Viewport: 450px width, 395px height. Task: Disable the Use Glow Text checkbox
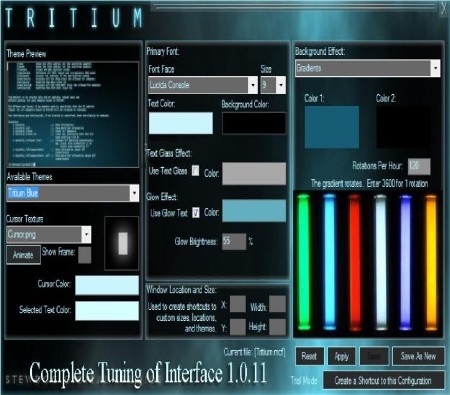pyautogui.click(x=196, y=212)
